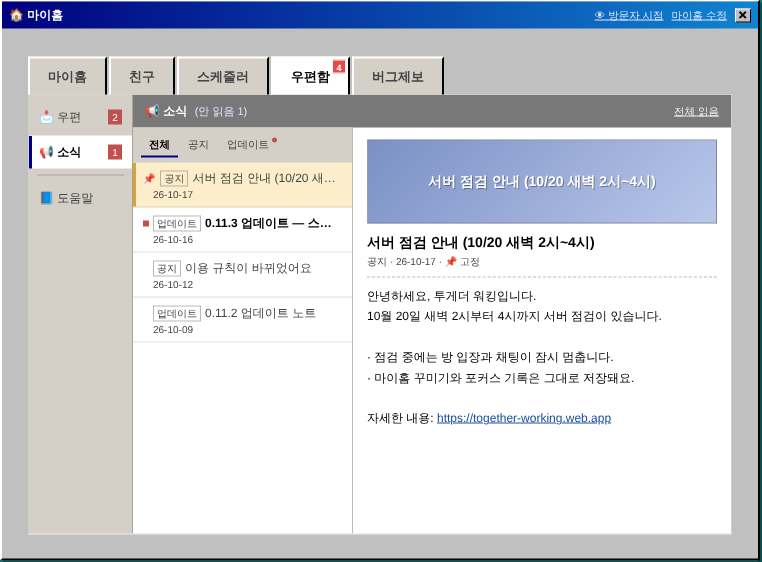Screen dimensions: 762x562
Task: Click the bold article heading 서버 점검 안내
Action: 481,242
